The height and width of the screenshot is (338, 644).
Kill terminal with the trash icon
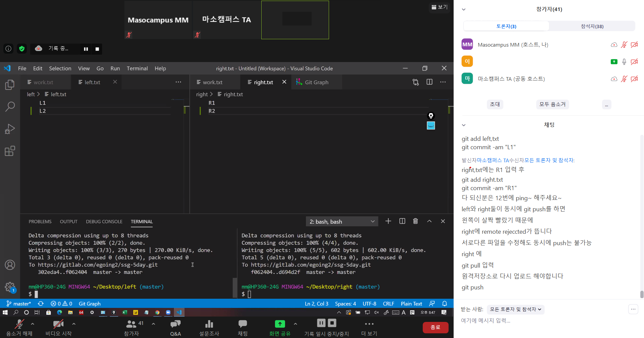tap(415, 221)
